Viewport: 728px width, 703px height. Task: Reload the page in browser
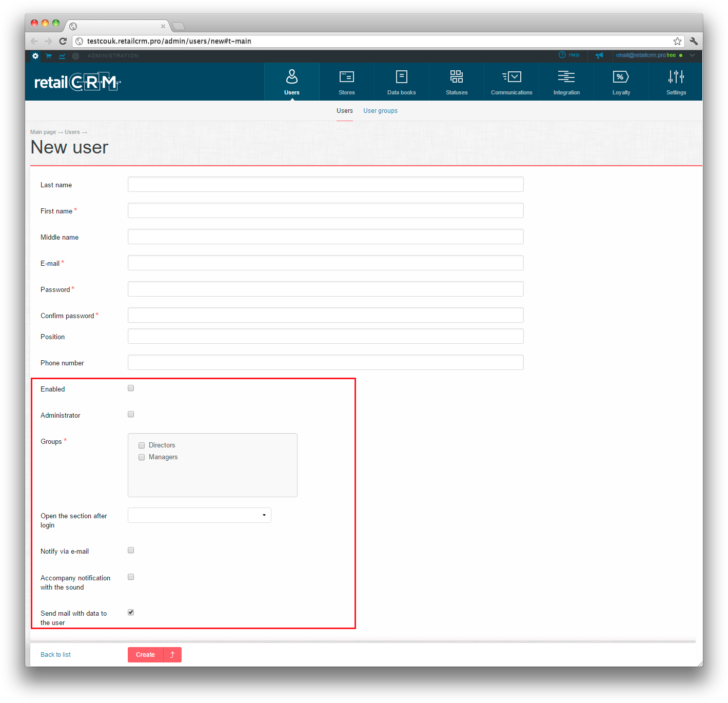(63, 41)
